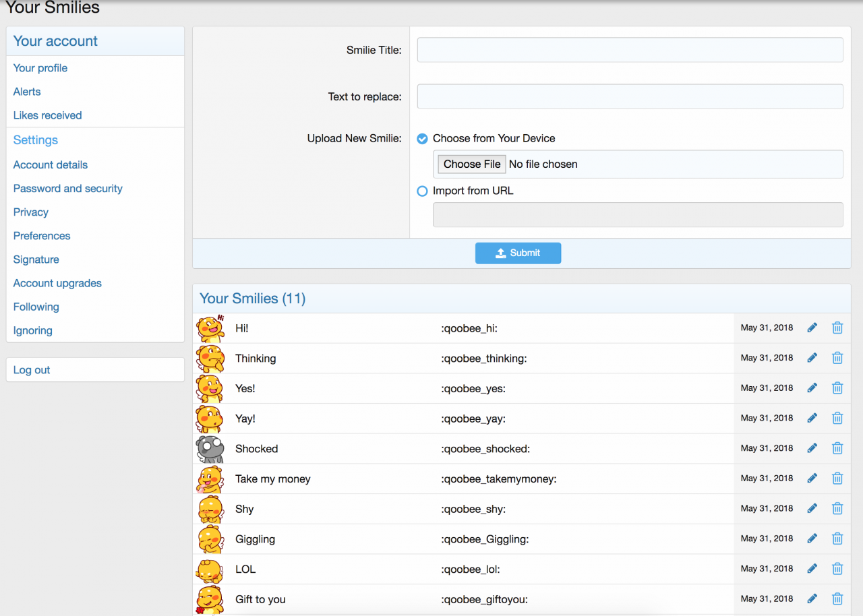The image size is (863, 616).
Task: Click the Yes! smilie thumbnail image
Action: click(x=210, y=389)
